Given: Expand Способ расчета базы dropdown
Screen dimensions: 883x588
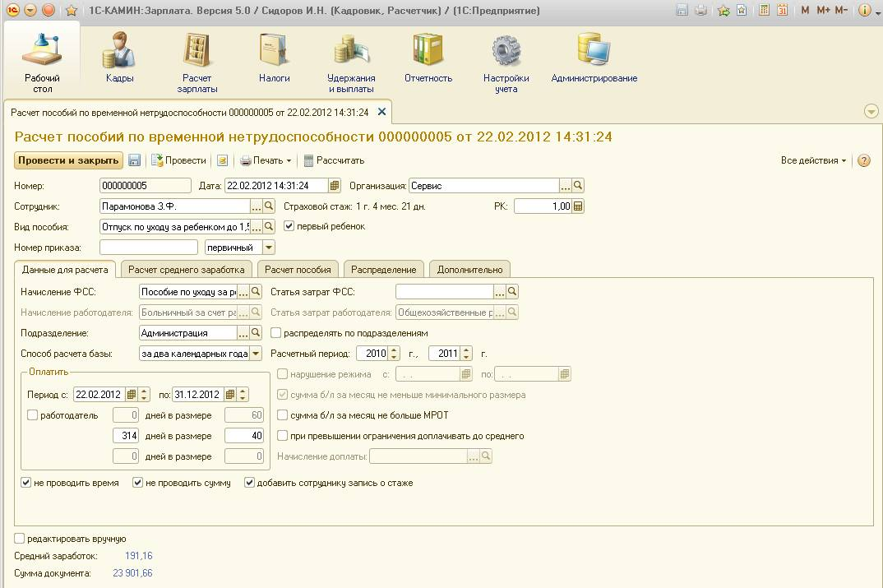Looking at the screenshot, I should coord(256,353).
